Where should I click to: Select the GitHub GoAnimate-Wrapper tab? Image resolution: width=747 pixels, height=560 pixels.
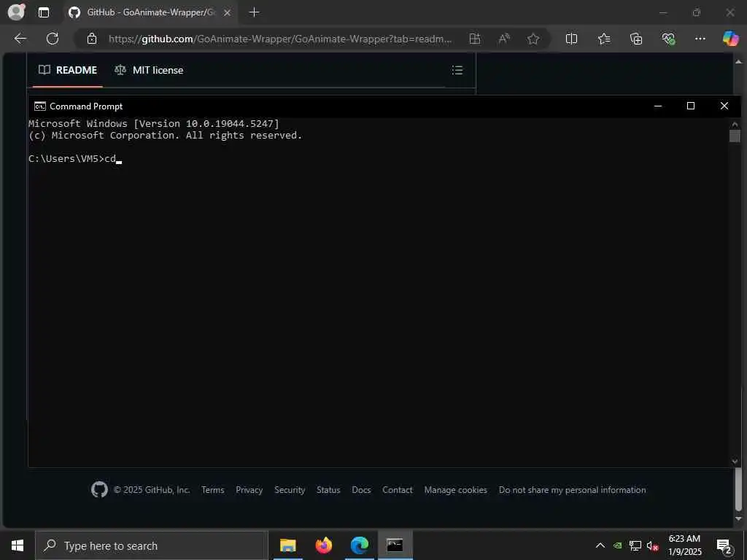tap(150, 12)
